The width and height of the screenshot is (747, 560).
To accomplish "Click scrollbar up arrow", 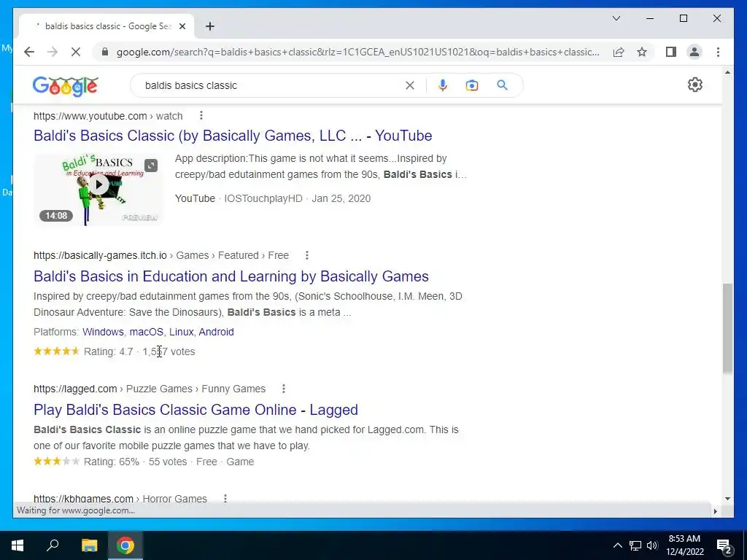I will click(x=727, y=72).
